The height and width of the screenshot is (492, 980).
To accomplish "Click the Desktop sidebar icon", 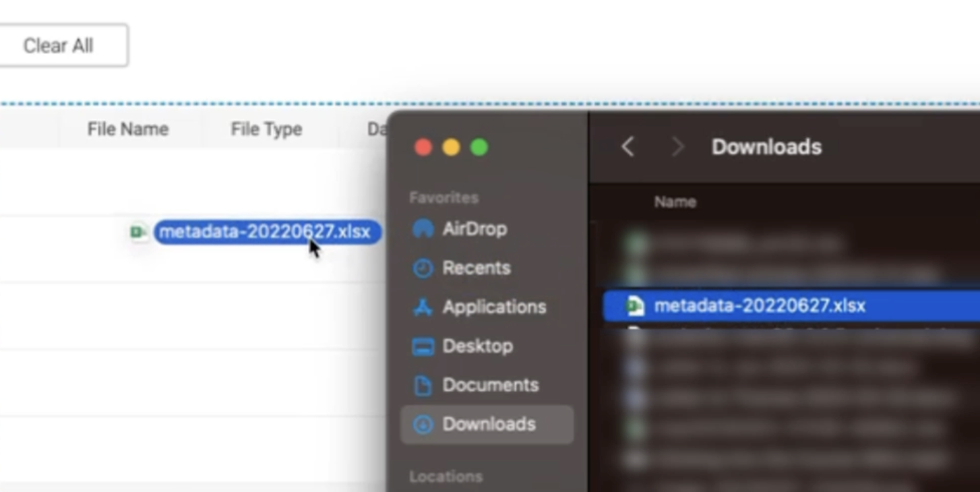I will [x=423, y=347].
